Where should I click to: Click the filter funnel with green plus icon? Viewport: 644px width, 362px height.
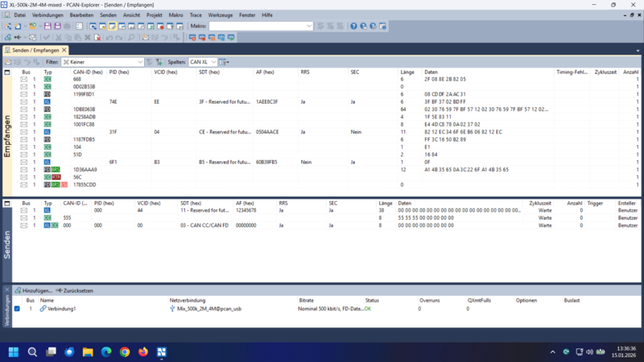(x=159, y=62)
